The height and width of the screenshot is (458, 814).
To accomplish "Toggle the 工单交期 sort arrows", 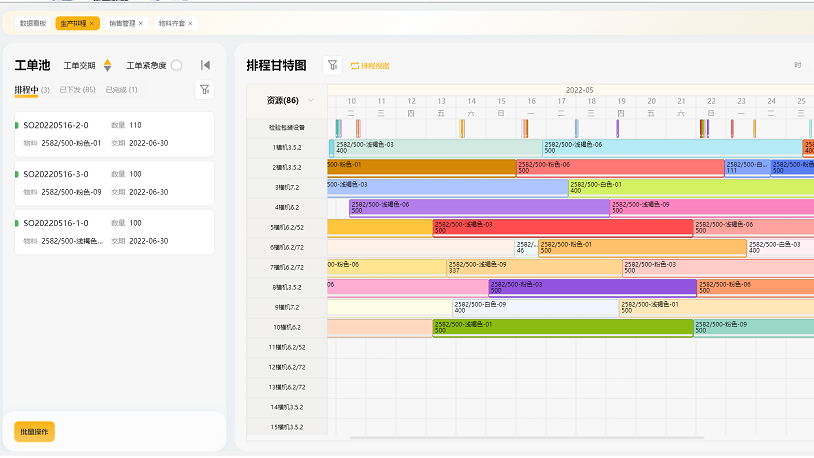I will [107, 65].
